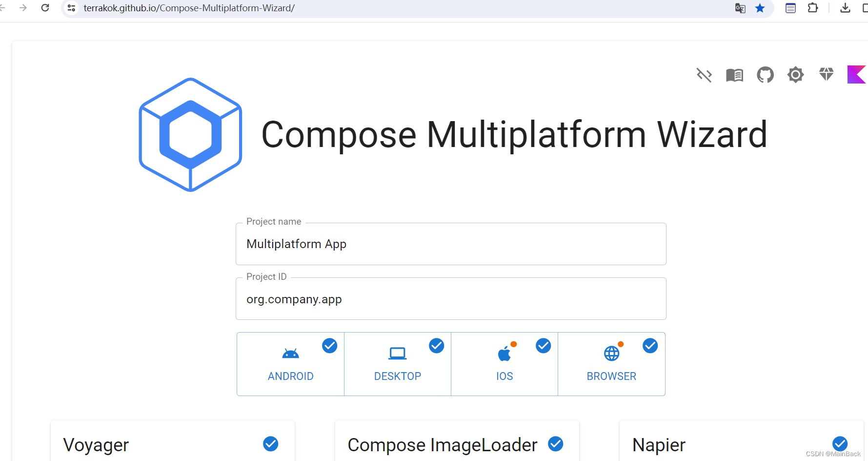This screenshot has width=868, height=461.
Task: Click the Compose ImageLoader card title
Action: [x=443, y=445]
